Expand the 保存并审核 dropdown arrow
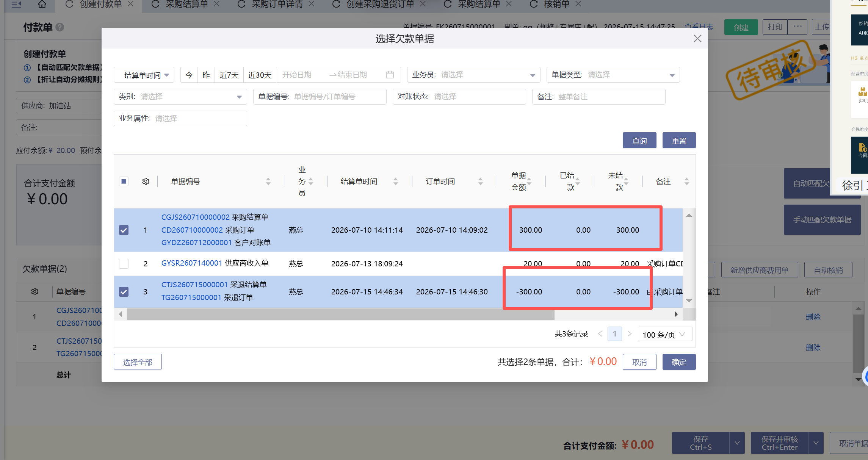Screen dimensions: 868x460 tap(816, 443)
